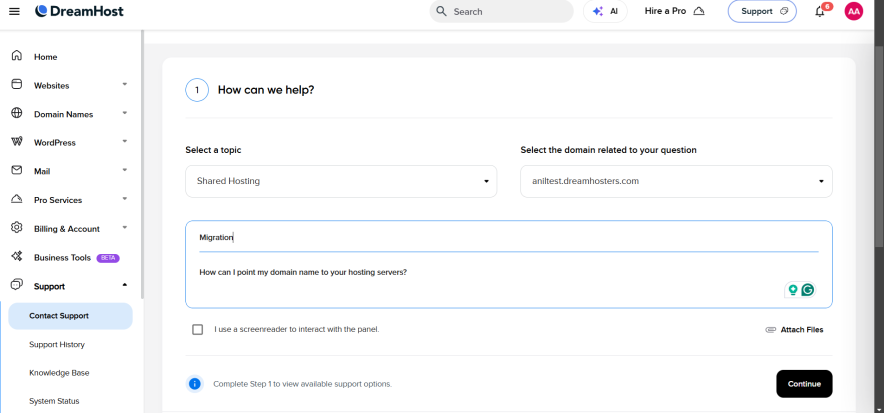The image size is (884, 413).
Task: Open Business Tools menu item
Action: tap(62, 257)
